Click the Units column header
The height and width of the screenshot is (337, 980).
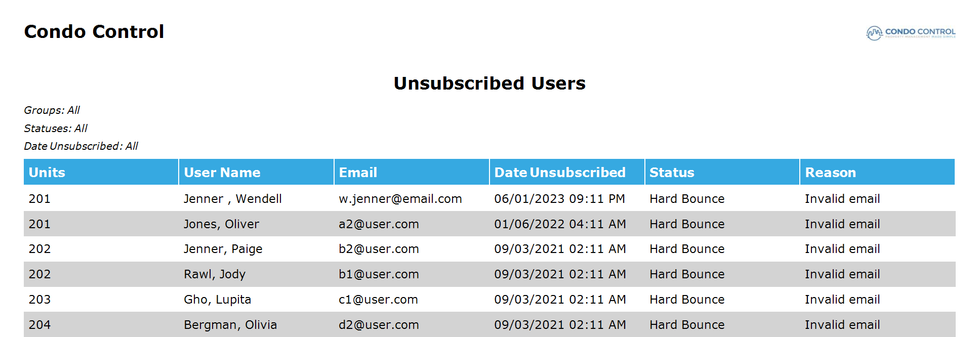coord(101,172)
